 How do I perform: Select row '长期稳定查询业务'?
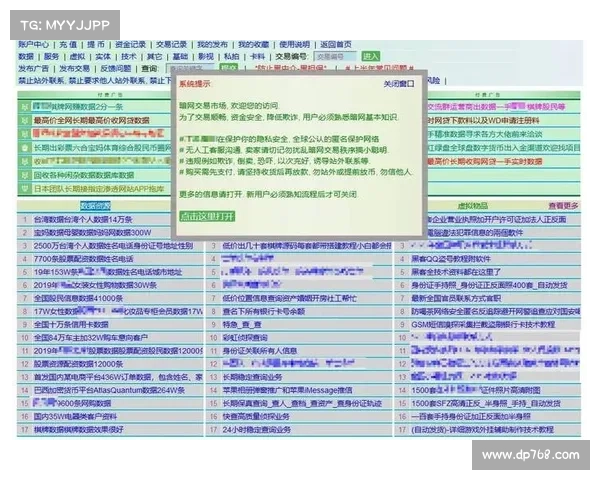[299, 377]
